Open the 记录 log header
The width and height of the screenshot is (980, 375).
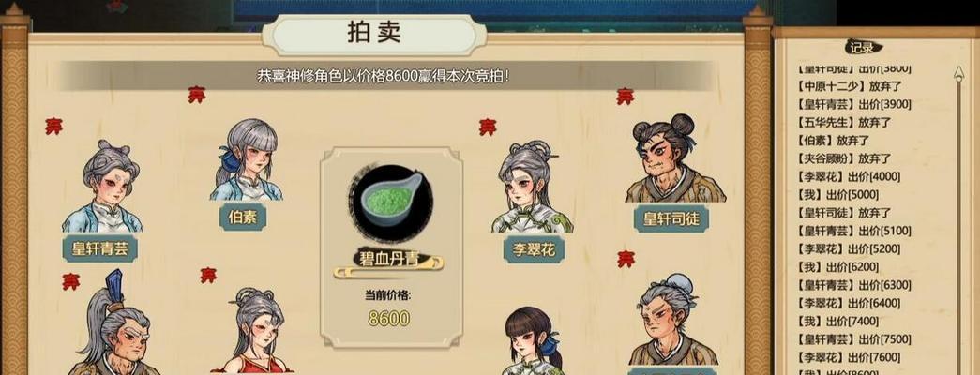863,47
